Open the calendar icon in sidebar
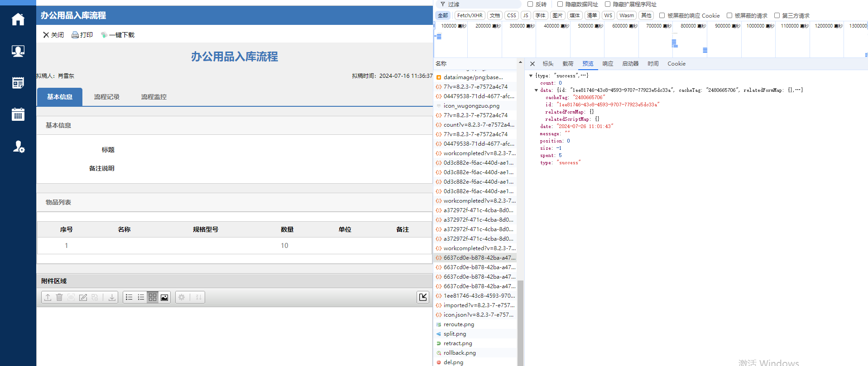This screenshot has height=366, width=868. [18, 114]
